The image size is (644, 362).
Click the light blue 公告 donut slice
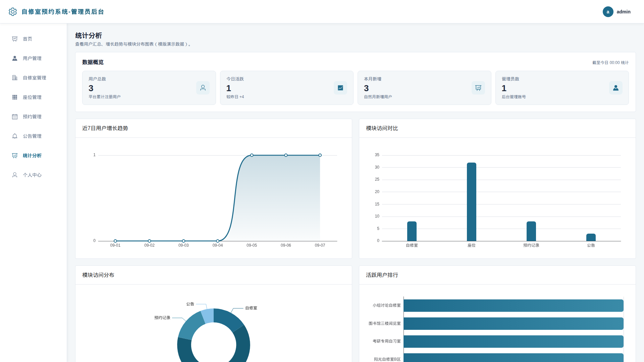208,316
